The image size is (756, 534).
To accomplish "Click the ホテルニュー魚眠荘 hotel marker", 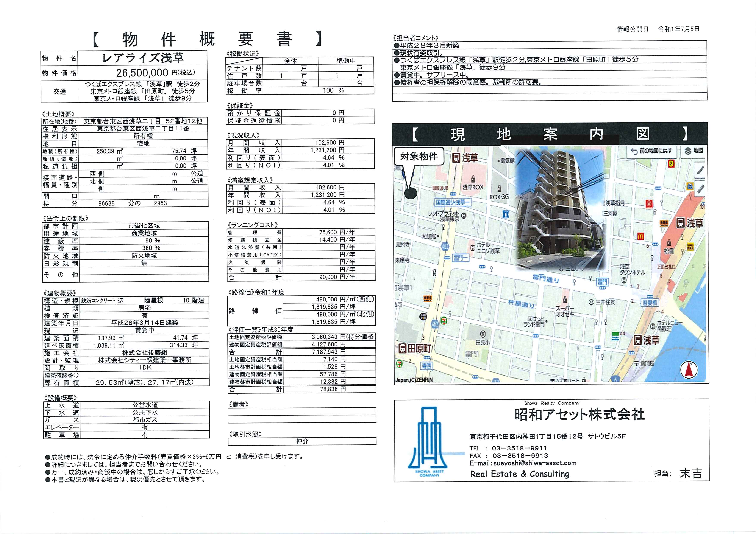I will 653,326.
